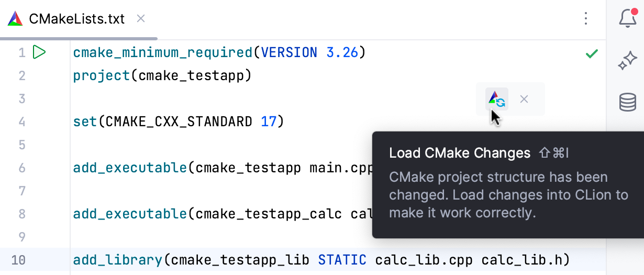The height and width of the screenshot is (275, 644).
Task: Select the CMakeLists.txt tab
Action: pyautogui.click(x=76, y=19)
